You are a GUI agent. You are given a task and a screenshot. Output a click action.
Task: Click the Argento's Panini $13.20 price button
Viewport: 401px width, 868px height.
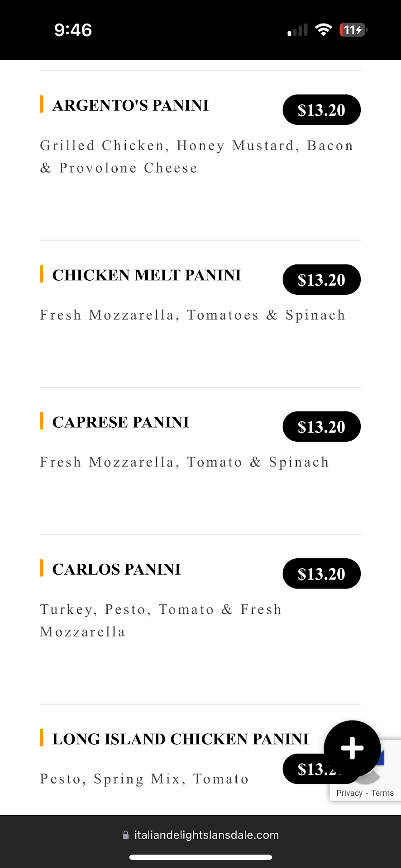coord(321,110)
